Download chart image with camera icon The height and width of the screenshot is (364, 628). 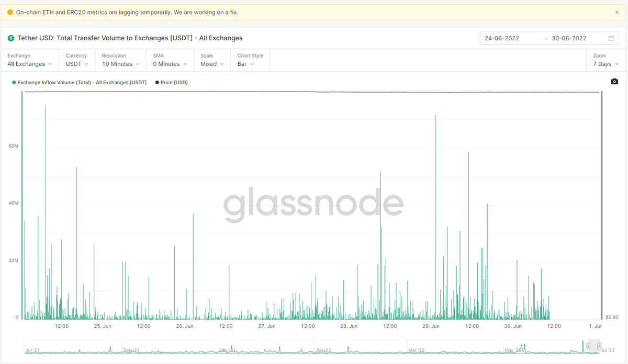coord(614,82)
